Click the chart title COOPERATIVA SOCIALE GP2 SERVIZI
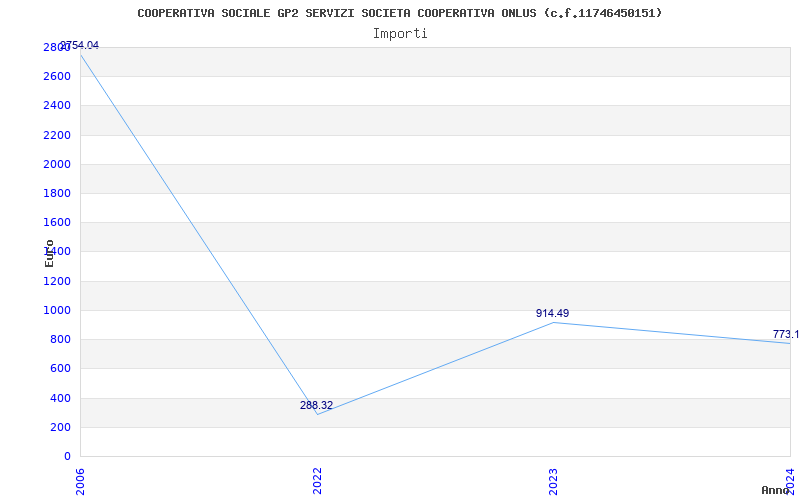The image size is (800, 500). (x=399, y=13)
